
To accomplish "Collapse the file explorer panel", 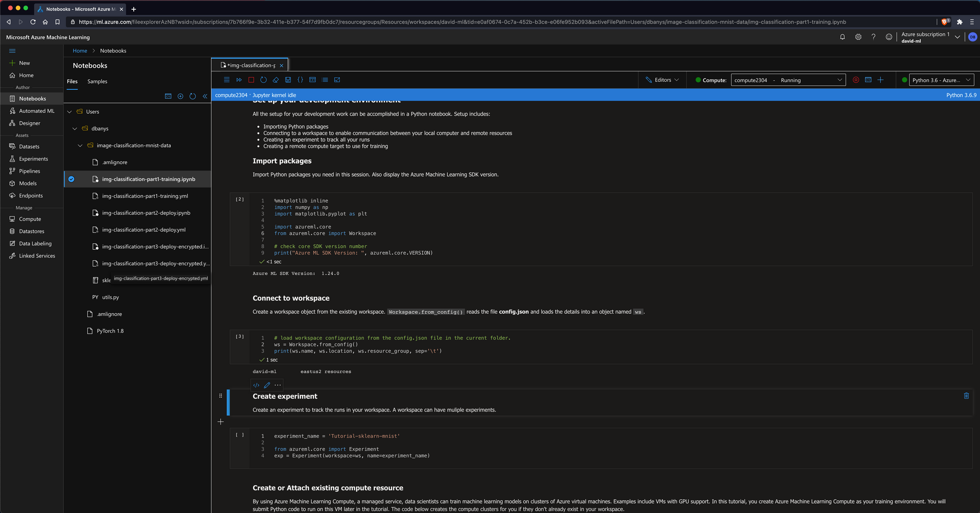I will point(205,96).
